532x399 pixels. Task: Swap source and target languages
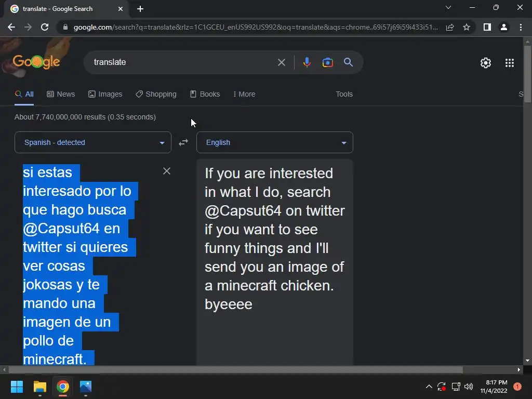click(183, 142)
